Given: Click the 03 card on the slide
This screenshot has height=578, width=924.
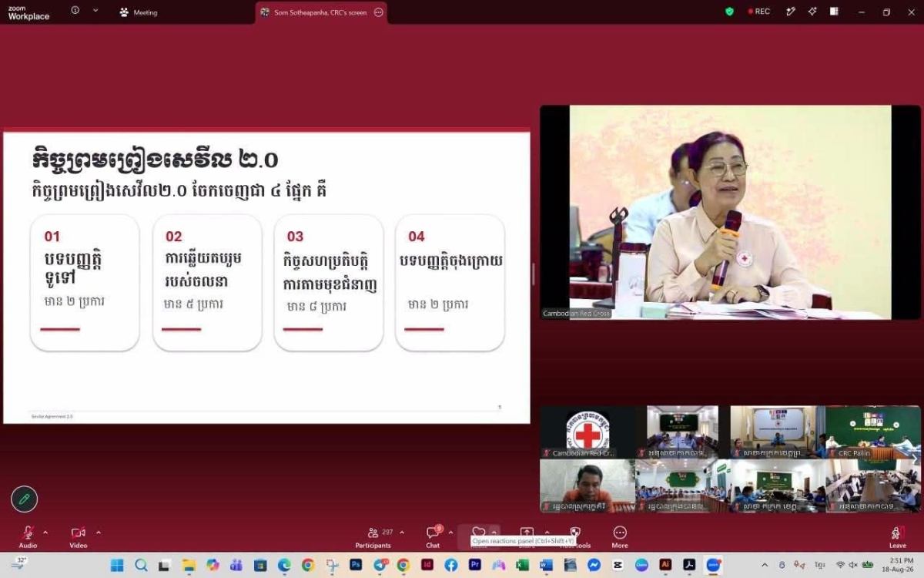Looking at the screenshot, I should [328, 282].
